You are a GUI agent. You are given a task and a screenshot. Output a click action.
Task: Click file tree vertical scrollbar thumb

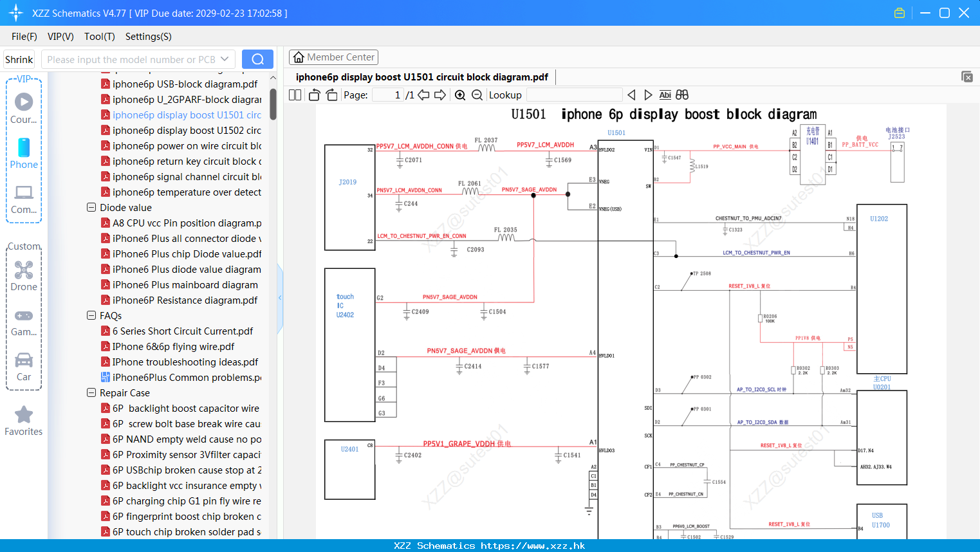pyautogui.click(x=273, y=104)
